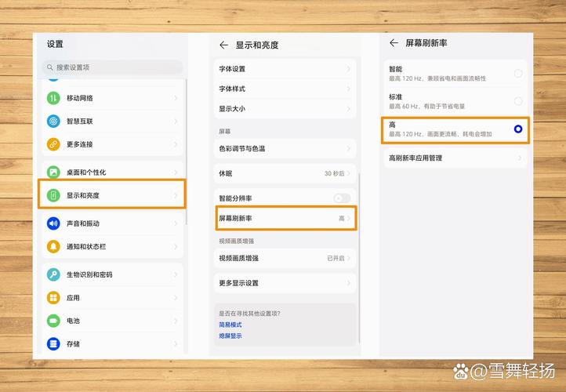Toggle the 智能分辨率 switch
Viewport: 566px width, 392px height.
[342, 198]
